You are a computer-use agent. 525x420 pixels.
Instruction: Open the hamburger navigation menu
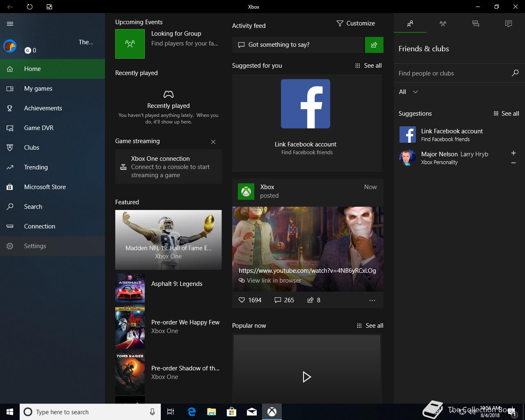(x=10, y=24)
